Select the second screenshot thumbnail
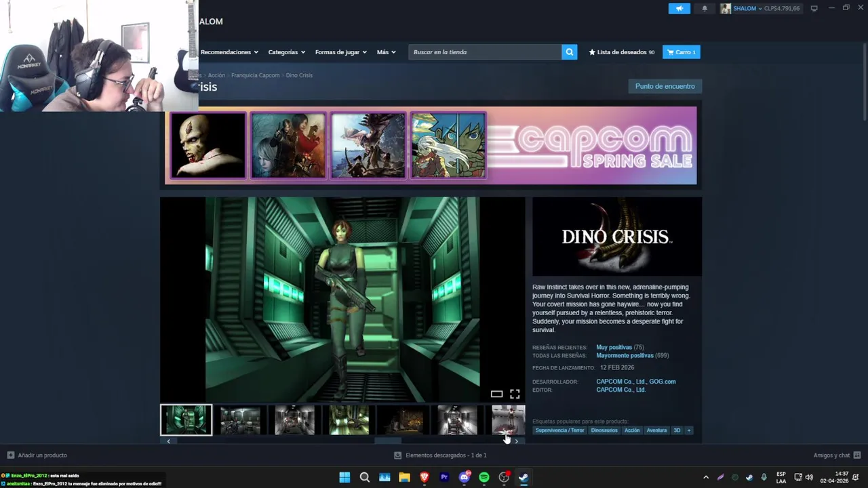Image resolution: width=868 pixels, height=488 pixels. [240, 420]
